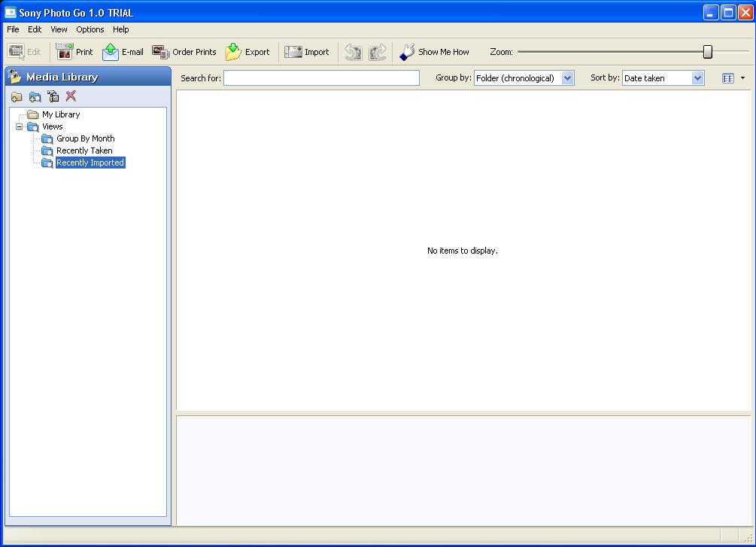Open the Show Me How guide
The height and width of the screenshot is (547, 756).
click(434, 52)
